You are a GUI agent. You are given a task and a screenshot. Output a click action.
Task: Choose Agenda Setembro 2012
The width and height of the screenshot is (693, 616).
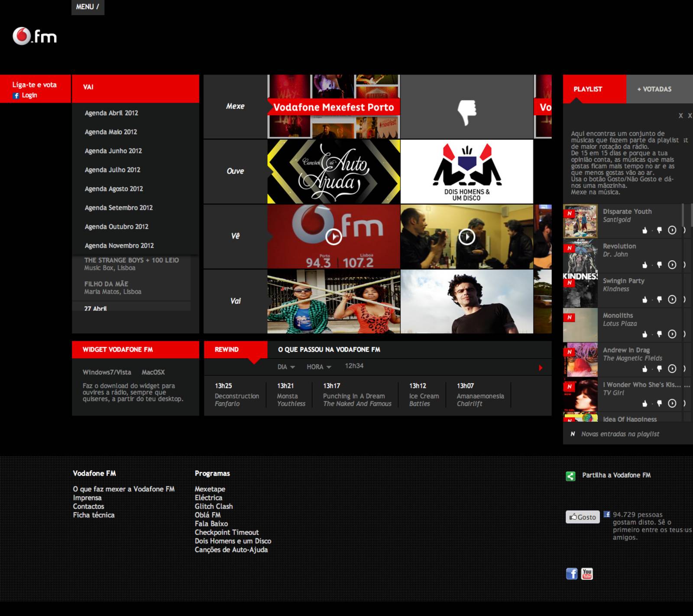[119, 208]
